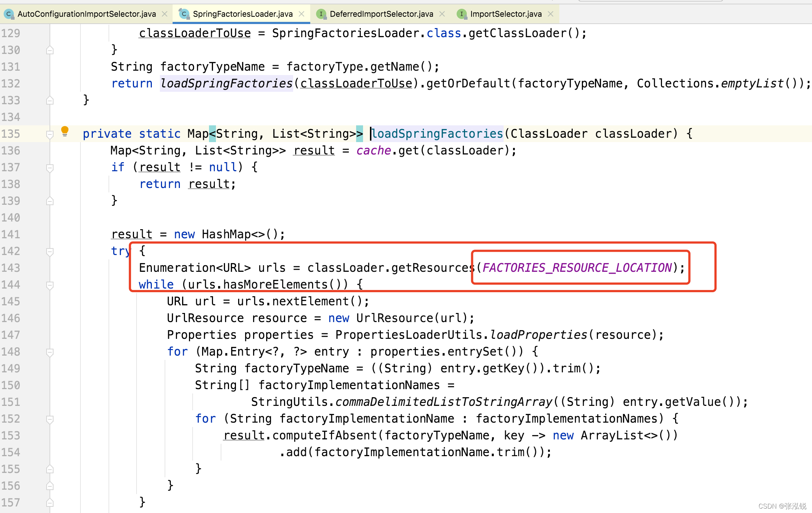The width and height of the screenshot is (812, 513).
Task: Fold the if block at line 137
Action: [50, 168]
